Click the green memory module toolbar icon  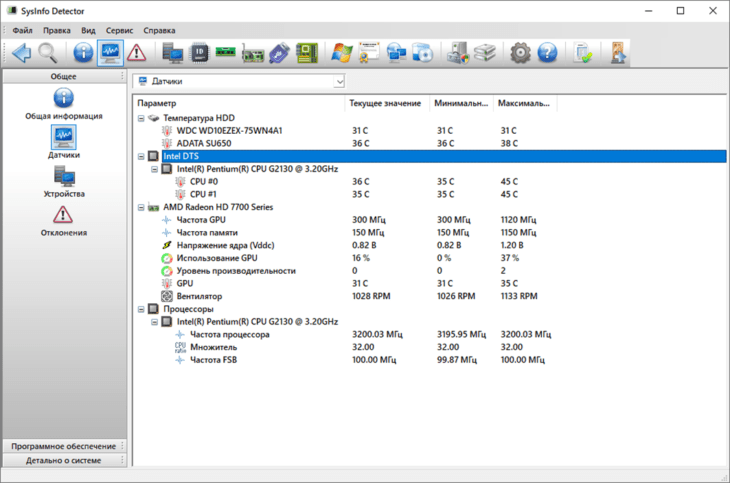[x=226, y=52]
